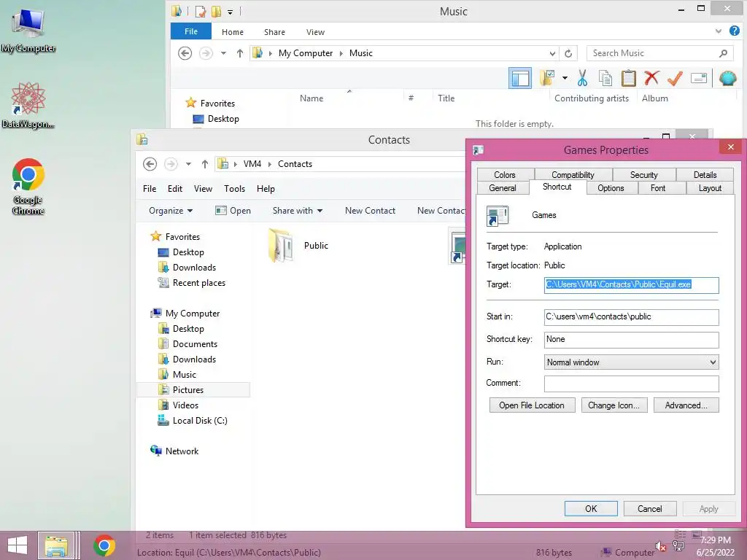This screenshot has width=747, height=560.
Task: Open the View ribbon tab in Music window
Action: coord(315,32)
